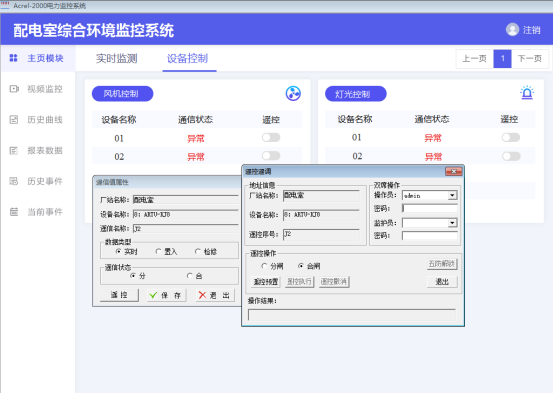Open the 操作员 dropdown showing admin
This screenshot has height=394, width=553.
(x=430, y=195)
